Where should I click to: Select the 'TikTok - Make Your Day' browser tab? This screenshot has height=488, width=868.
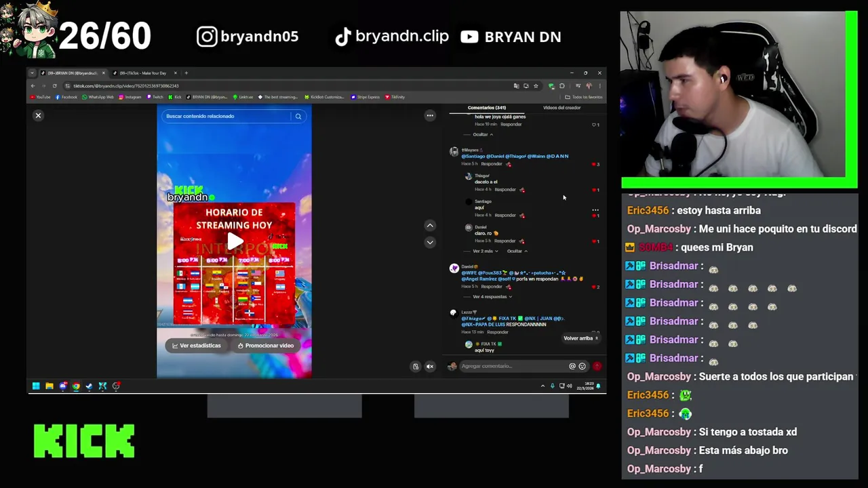pyautogui.click(x=144, y=73)
